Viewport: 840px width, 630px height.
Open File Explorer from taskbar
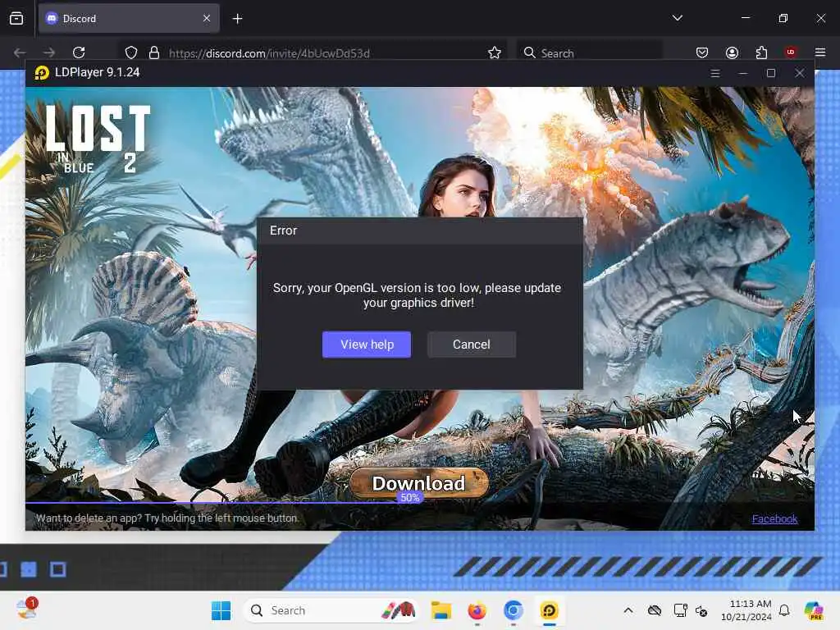(x=441, y=610)
